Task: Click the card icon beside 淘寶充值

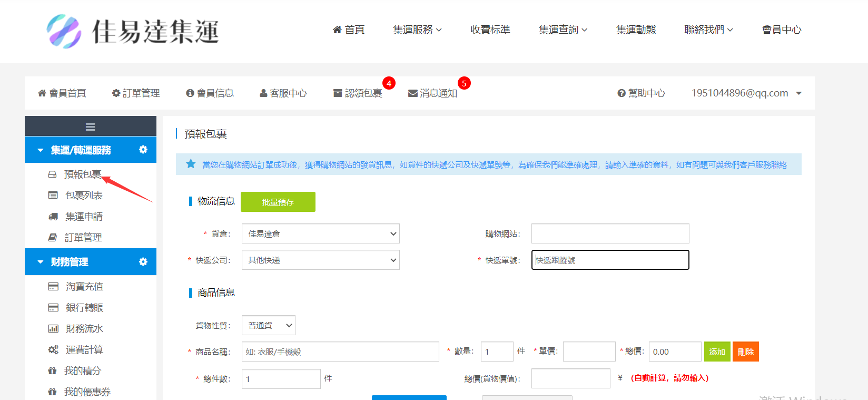Action: point(53,286)
